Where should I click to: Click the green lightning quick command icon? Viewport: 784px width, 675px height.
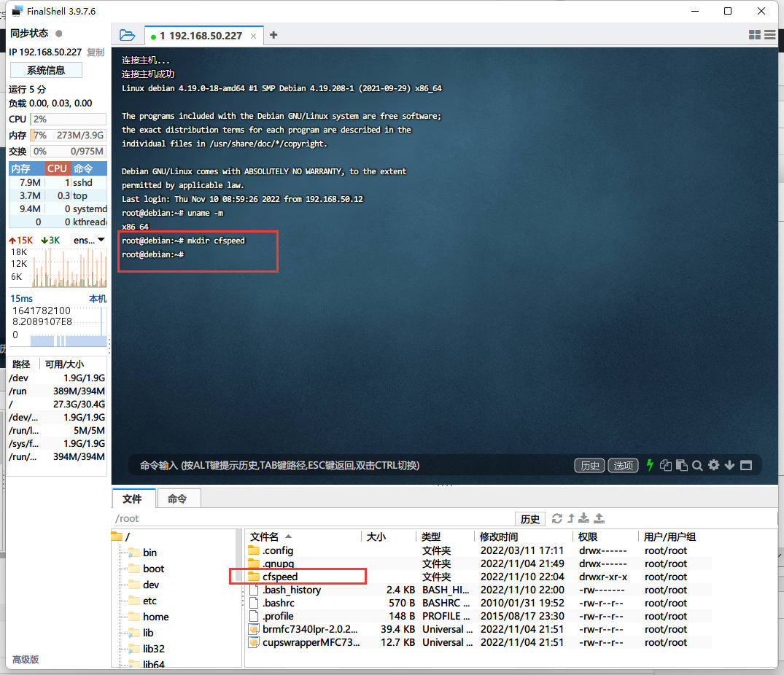pyautogui.click(x=650, y=465)
